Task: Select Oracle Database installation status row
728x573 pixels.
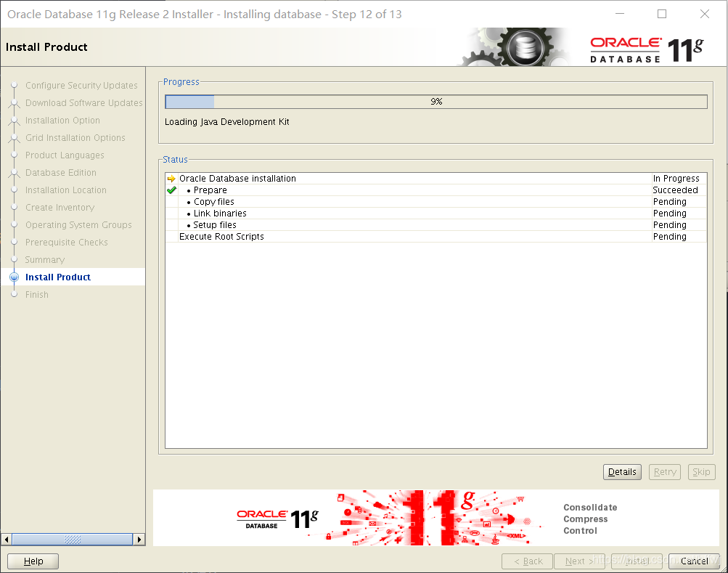Action: (436, 179)
